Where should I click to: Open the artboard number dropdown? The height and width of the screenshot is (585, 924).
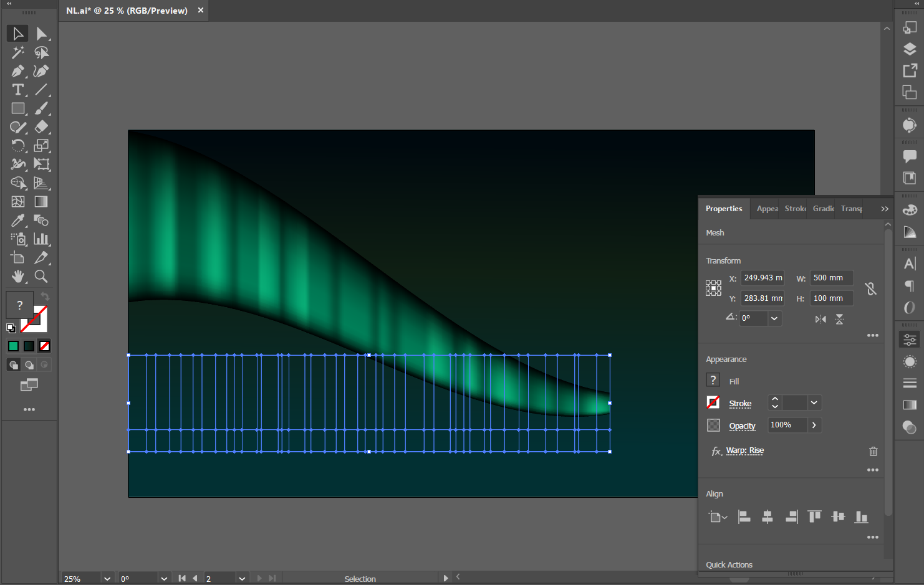coord(242,579)
